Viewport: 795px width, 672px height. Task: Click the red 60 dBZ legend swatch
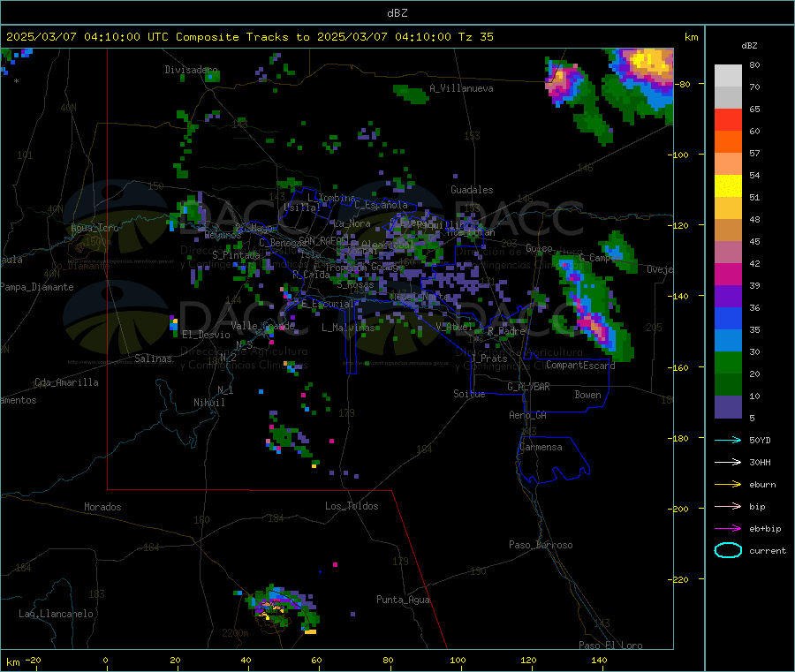click(x=728, y=119)
